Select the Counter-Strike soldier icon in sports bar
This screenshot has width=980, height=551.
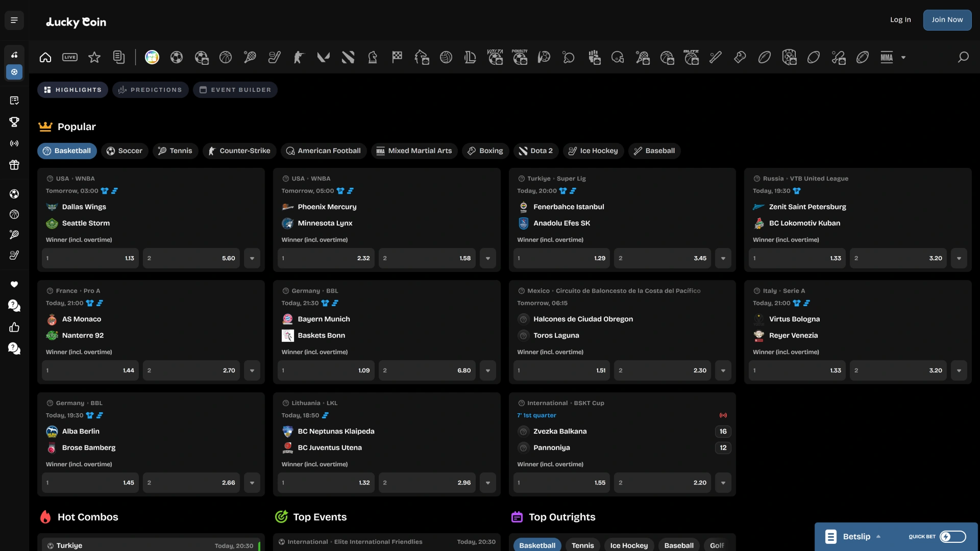299,58
